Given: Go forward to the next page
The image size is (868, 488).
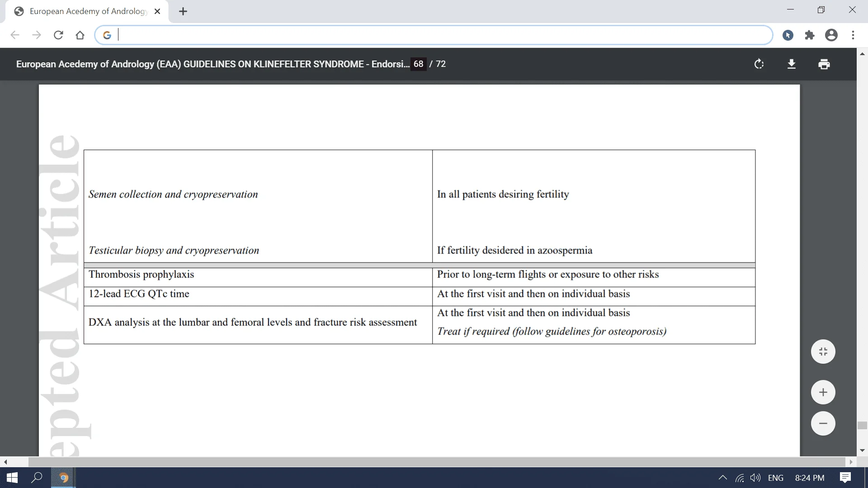Looking at the screenshot, I should pos(37,35).
